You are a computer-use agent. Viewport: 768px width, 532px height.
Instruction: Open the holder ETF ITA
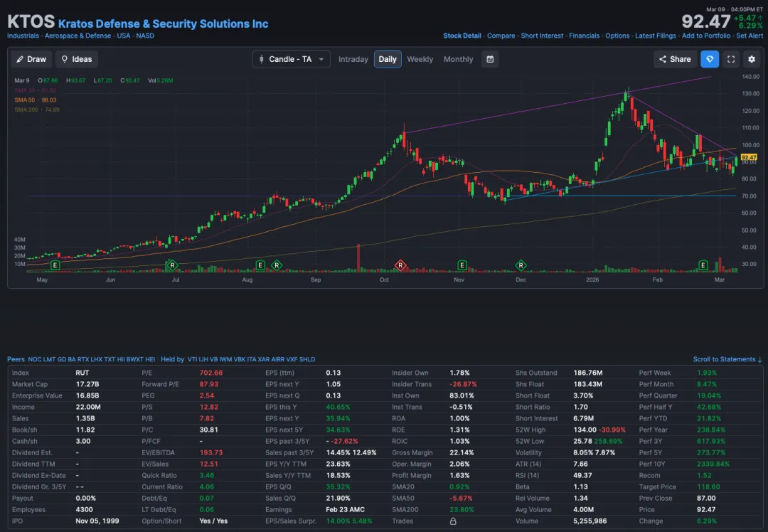(252, 359)
